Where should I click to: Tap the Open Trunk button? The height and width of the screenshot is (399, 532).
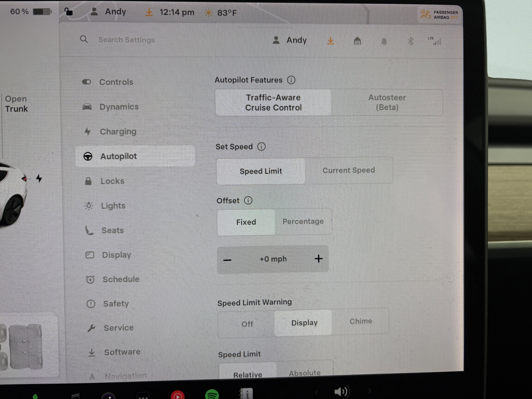pyautogui.click(x=16, y=104)
